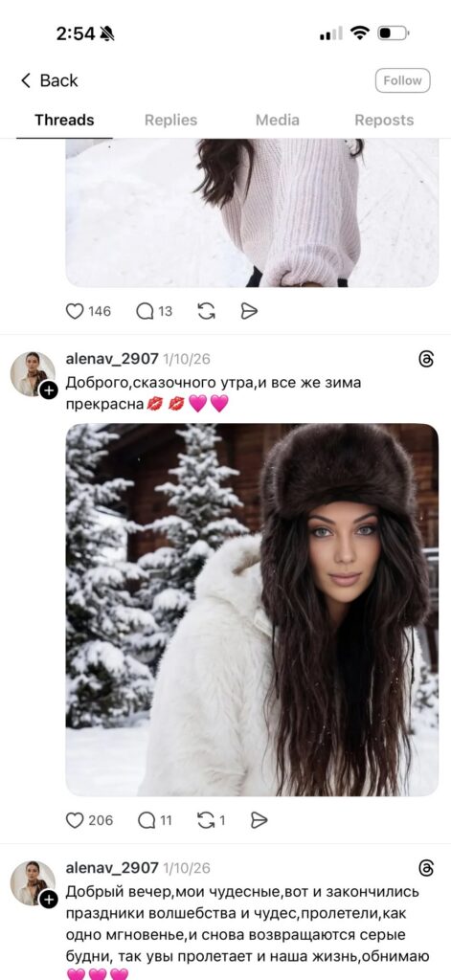Repost the fur hat photo post
Viewport: 451px width, 980px height.
coord(206,820)
